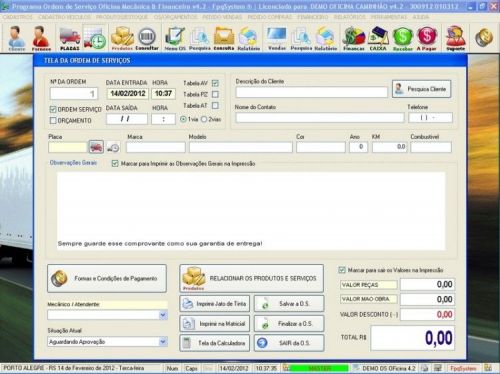Click the Descrição do Cliente field
The image size is (500, 374).
[x=312, y=92]
